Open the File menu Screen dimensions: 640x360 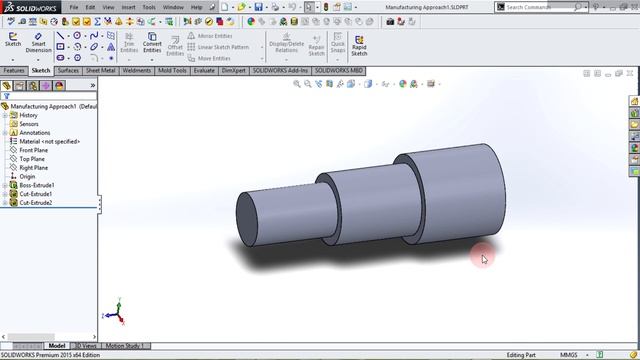(x=74, y=7)
